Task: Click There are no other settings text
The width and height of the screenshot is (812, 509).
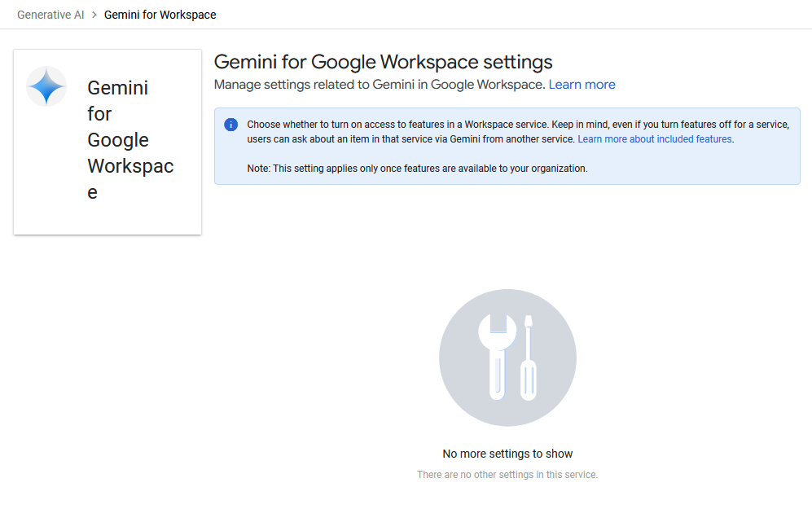Action: click(x=507, y=474)
